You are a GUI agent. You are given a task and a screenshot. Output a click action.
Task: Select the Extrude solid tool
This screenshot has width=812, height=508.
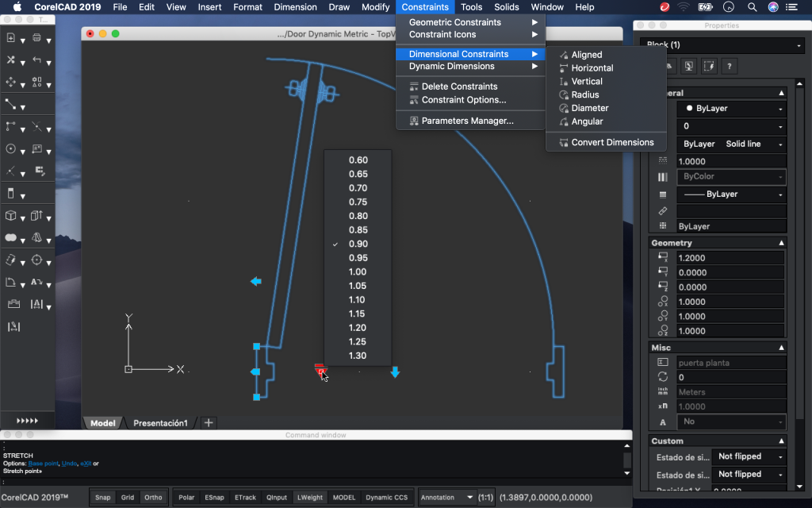pyautogui.click(x=36, y=216)
